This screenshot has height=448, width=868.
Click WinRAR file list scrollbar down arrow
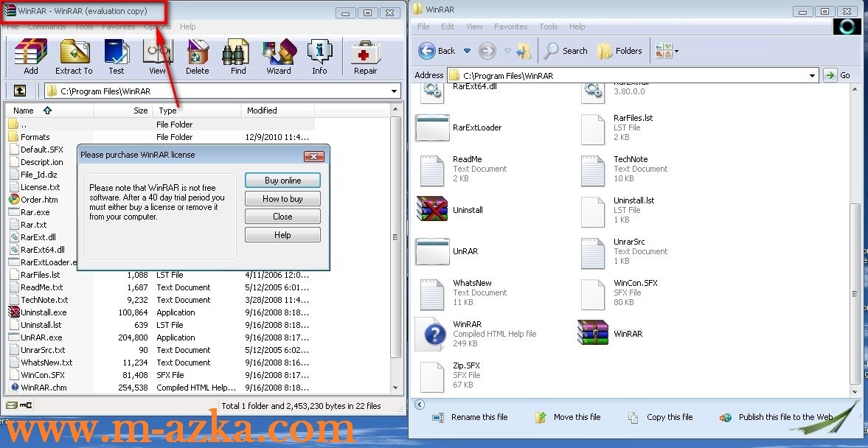click(x=395, y=388)
